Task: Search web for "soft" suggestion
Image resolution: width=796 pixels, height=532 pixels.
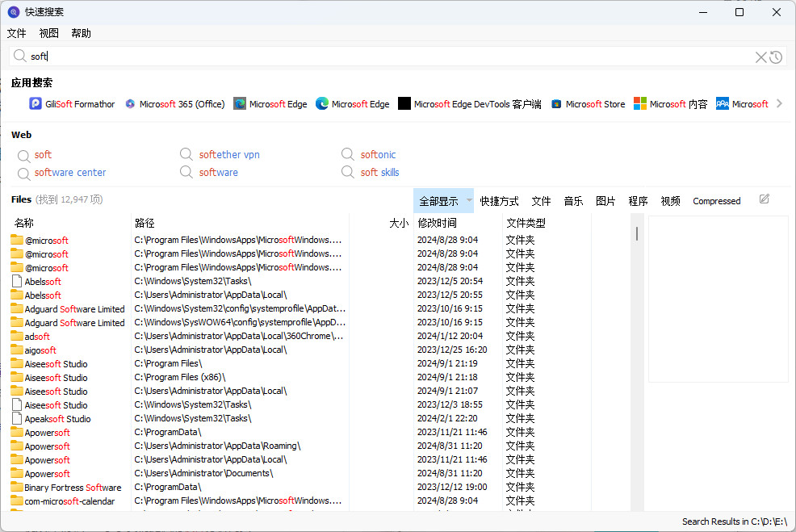Action: click(43, 155)
